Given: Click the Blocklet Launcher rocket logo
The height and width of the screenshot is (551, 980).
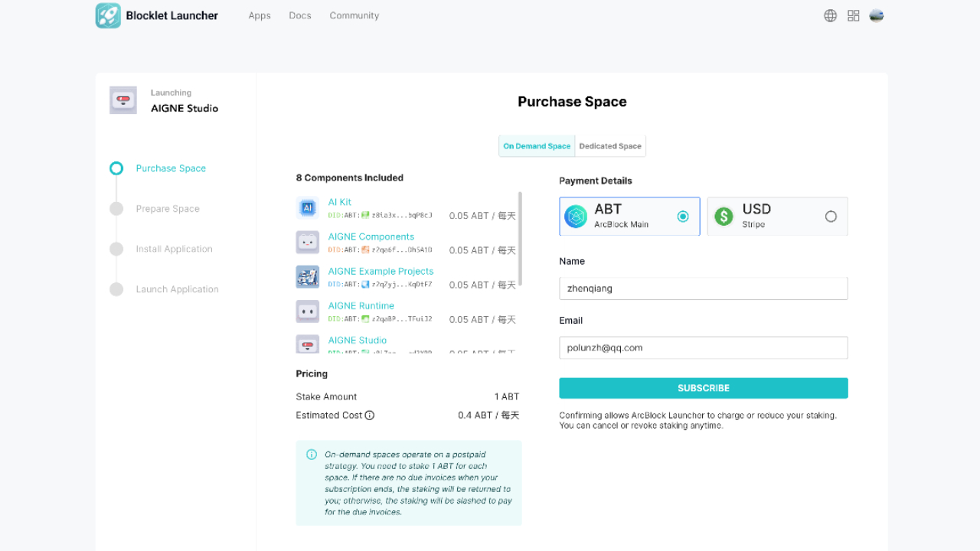Looking at the screenshot, I should [x=108, y=15].
